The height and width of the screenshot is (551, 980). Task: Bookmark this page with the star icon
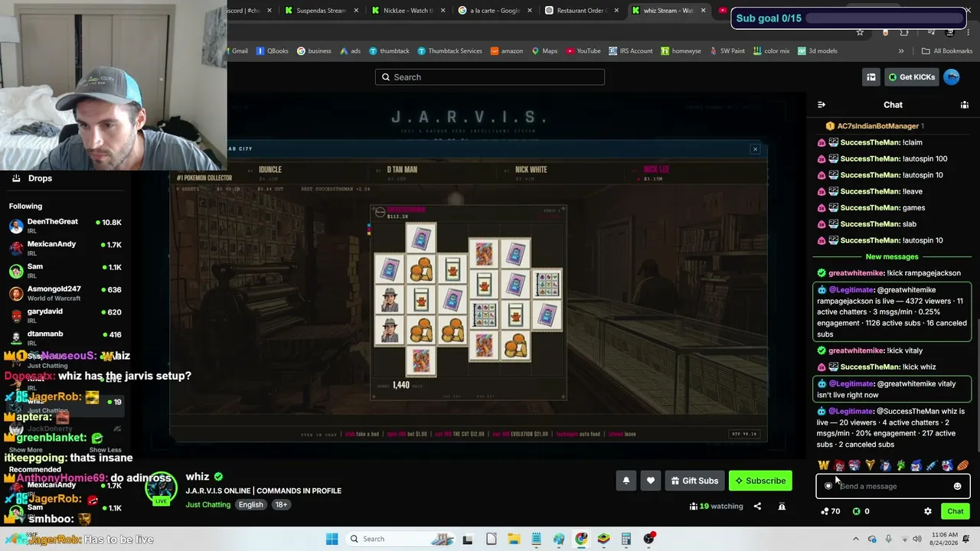pyautogui.click(x=860, y=32)
